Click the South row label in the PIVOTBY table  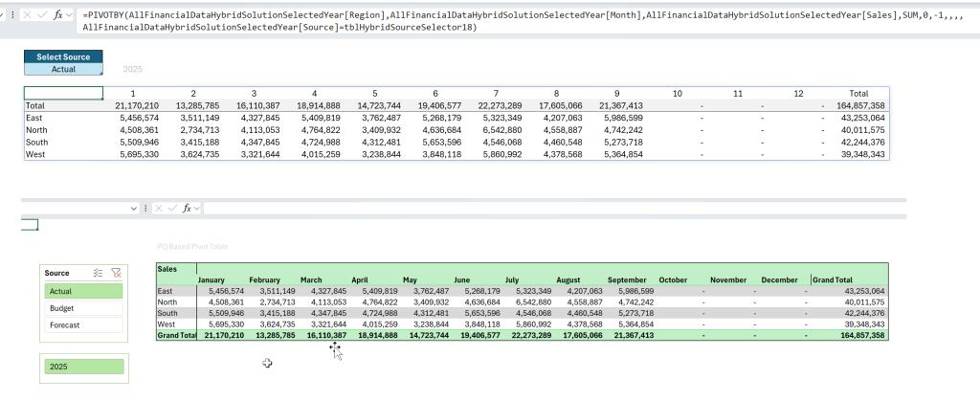pyautogui.click(x=37, y=142)
